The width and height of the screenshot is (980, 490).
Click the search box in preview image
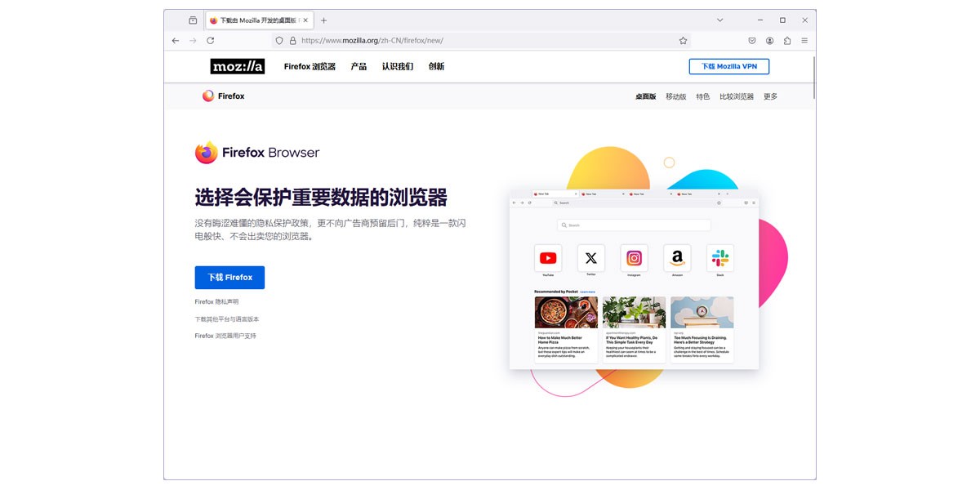634,225
